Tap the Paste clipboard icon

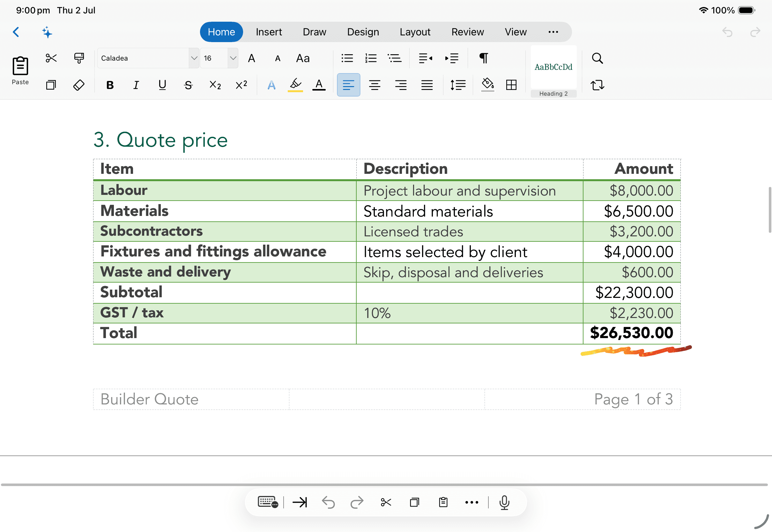(x=20, y=70)
